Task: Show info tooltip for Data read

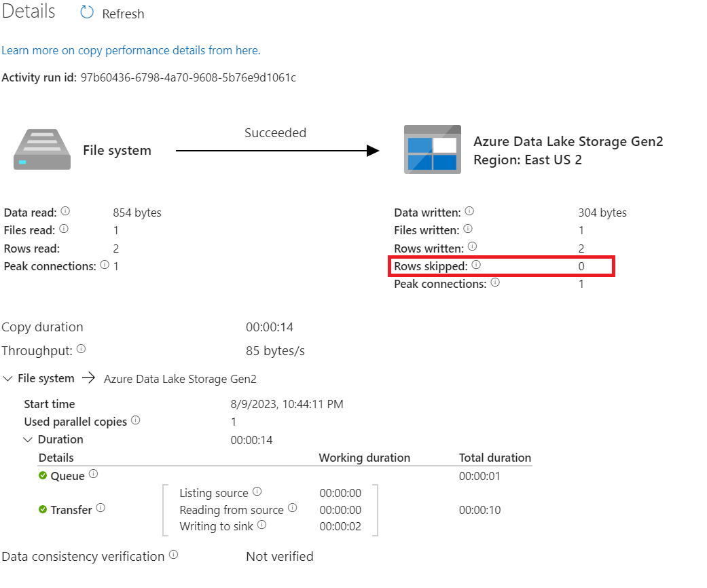Action: [x=65, y=211]
